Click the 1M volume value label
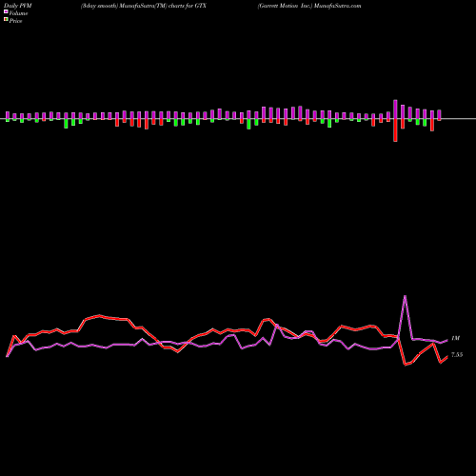Image resolution: width=476 pixels, height=476 pixels. pyautogui.click(x=455, y=339)
